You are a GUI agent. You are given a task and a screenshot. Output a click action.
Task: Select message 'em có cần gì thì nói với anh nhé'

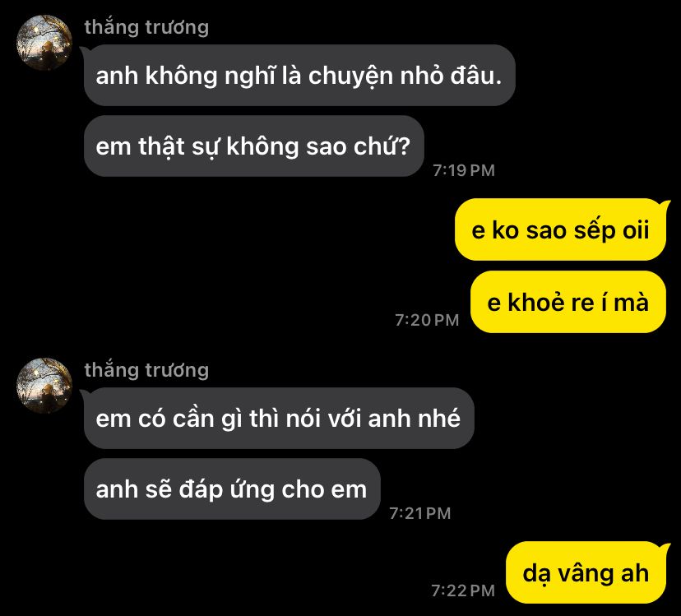(x=279, y=419)
